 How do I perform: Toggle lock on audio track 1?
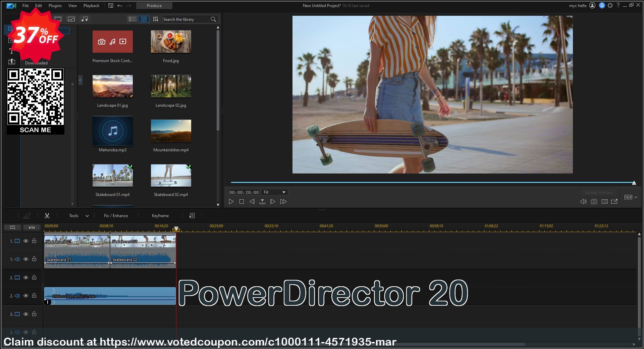[x=34, y=259]
